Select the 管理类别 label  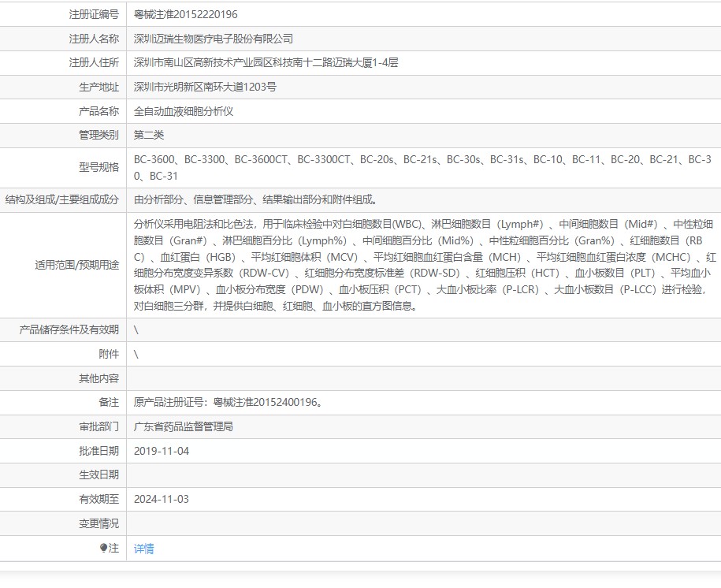pyautogui.click(x=98, y=135)
